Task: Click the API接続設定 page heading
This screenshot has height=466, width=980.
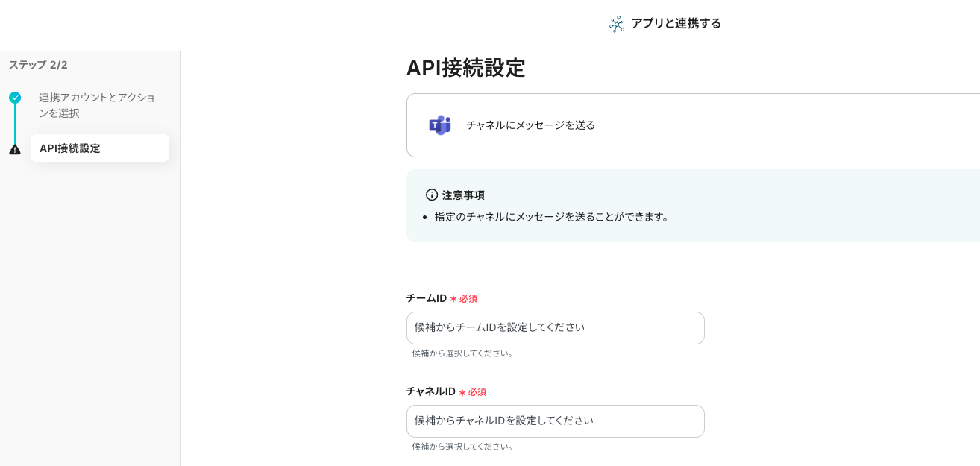Action: 465,68
